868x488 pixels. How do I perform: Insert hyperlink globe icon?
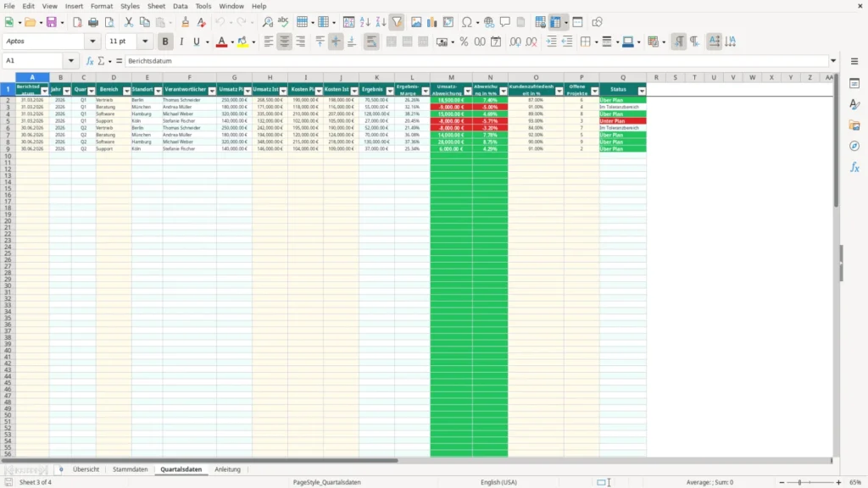(x=489, y=22)
